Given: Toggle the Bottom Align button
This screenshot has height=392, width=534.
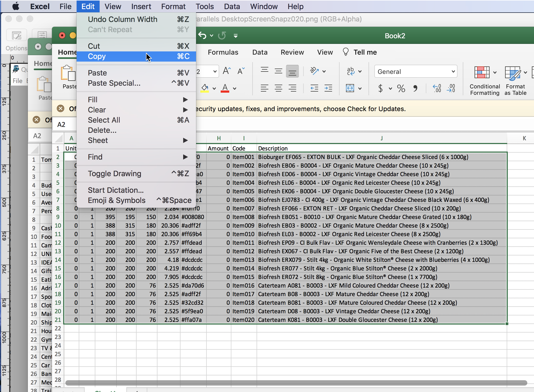Looking at the screenshot, I should tap(292, 71).
